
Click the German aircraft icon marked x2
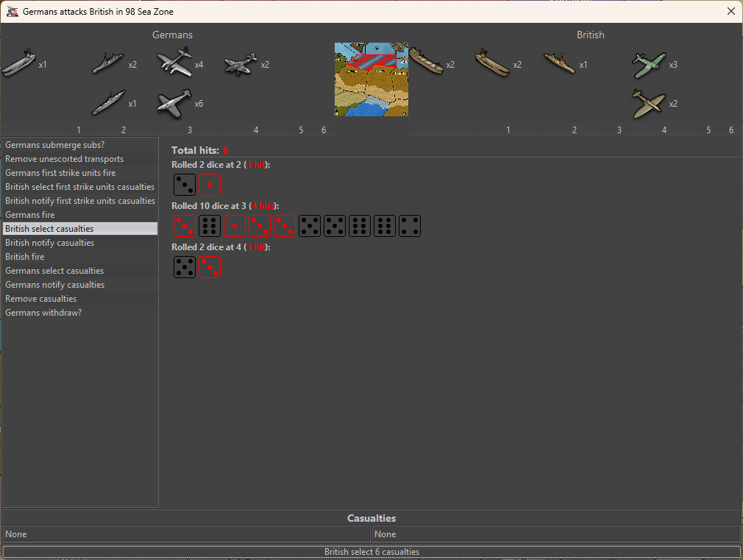241,63
